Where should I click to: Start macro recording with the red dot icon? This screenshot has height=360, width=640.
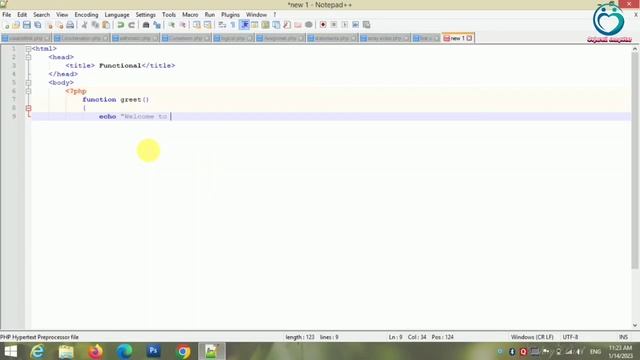(323, 25)
